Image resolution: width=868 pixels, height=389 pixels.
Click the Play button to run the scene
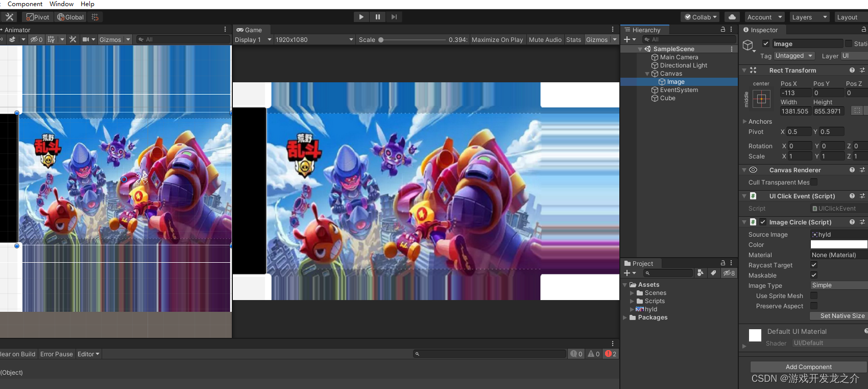[361, 17]
